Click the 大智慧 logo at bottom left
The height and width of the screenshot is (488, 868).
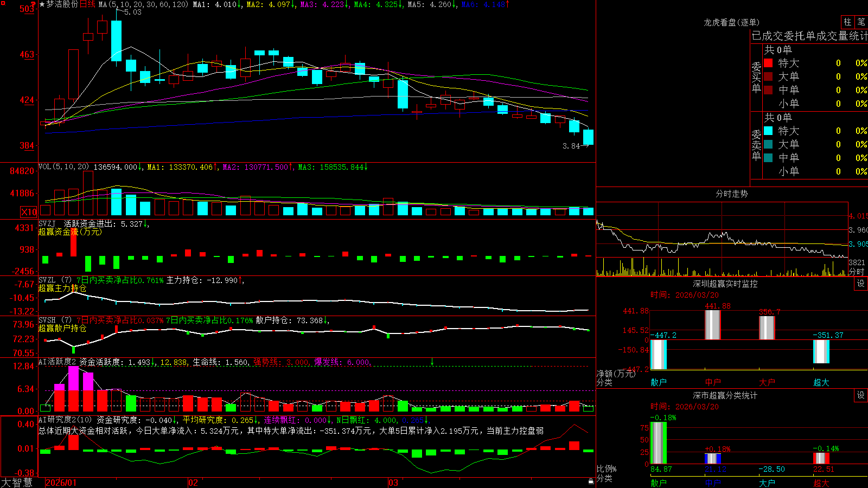[x=17, y=483]
